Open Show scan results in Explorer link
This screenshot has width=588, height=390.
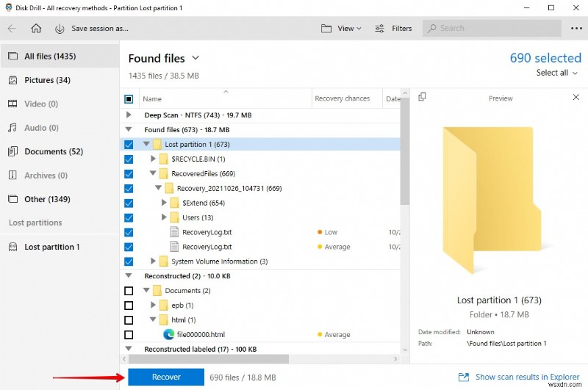(527, 377)
